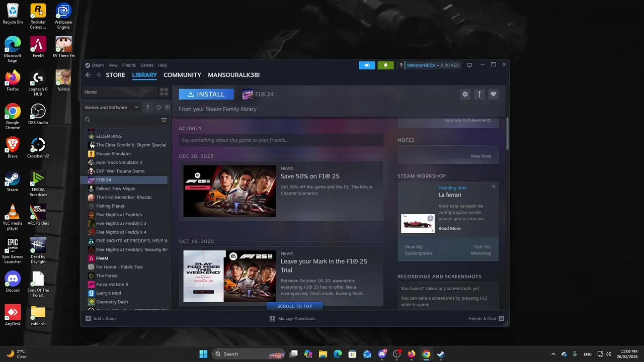Click the La ferrari workshop car thumbnail
The width and height of the screenshot is (644, 362).
418,223
